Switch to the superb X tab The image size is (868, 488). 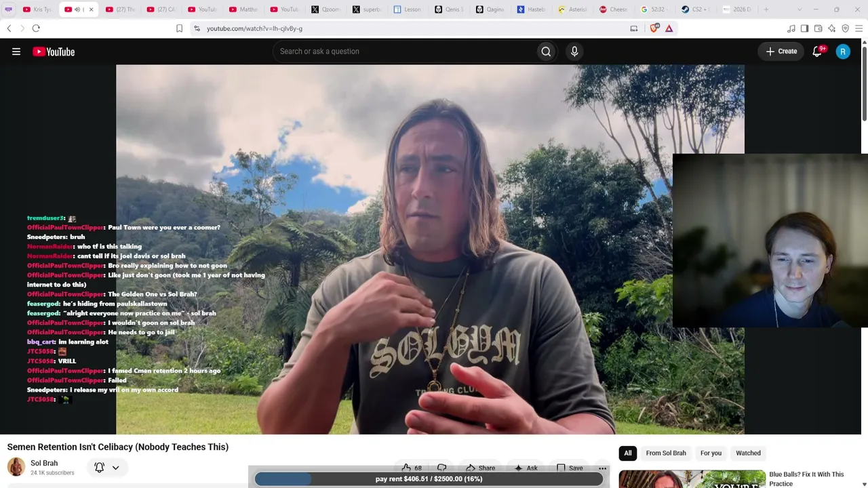click(x=366, y=9)
